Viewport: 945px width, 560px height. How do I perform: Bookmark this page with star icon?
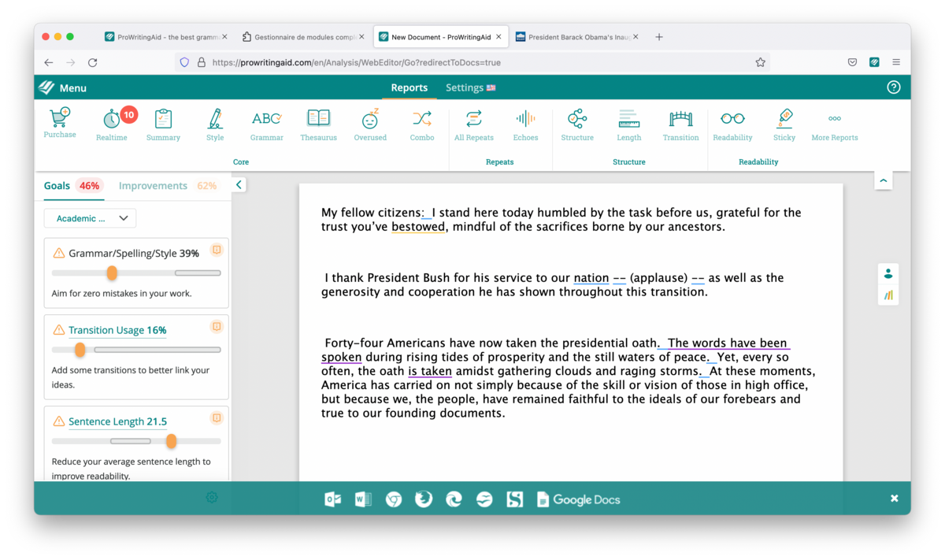tap(760, 62)
